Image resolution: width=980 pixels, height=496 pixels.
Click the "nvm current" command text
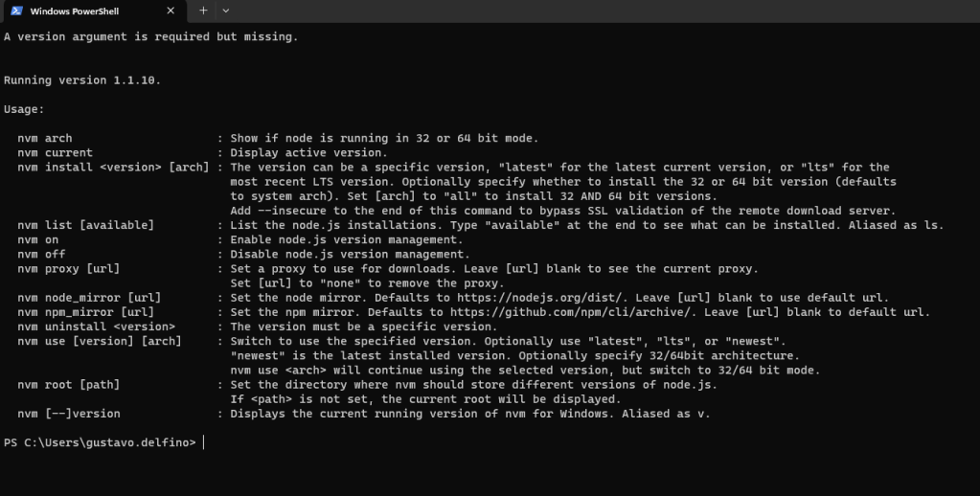(x=55, y=153)
